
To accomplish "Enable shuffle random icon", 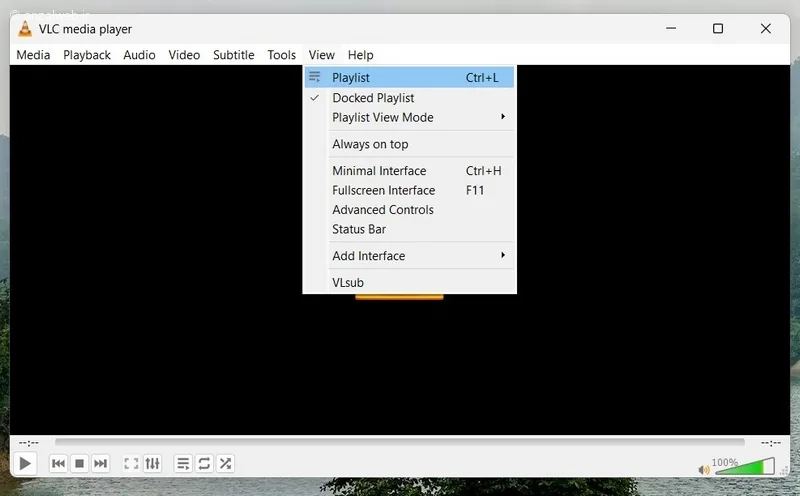I will 226,464.
